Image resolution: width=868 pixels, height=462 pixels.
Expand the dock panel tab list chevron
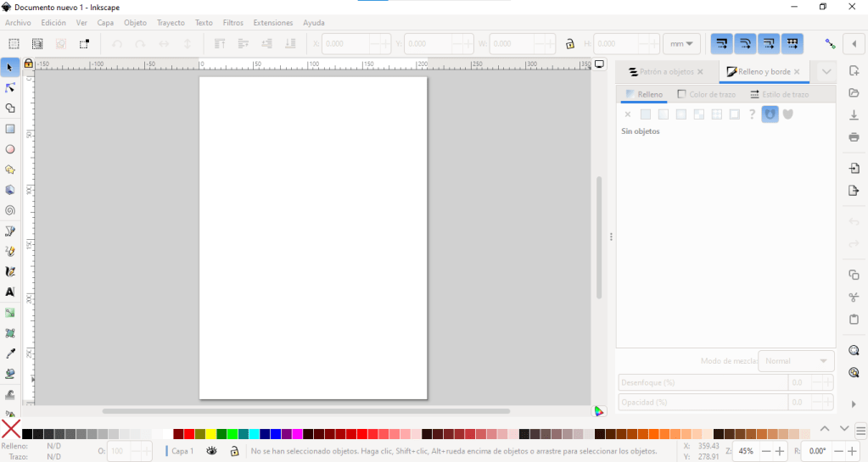pos(826,72)
